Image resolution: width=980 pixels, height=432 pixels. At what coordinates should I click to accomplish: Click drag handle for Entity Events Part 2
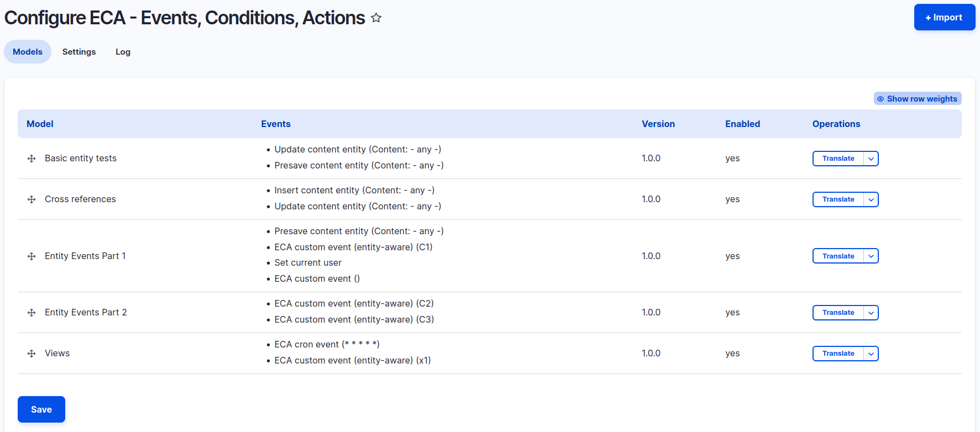[x=32, y=313]
